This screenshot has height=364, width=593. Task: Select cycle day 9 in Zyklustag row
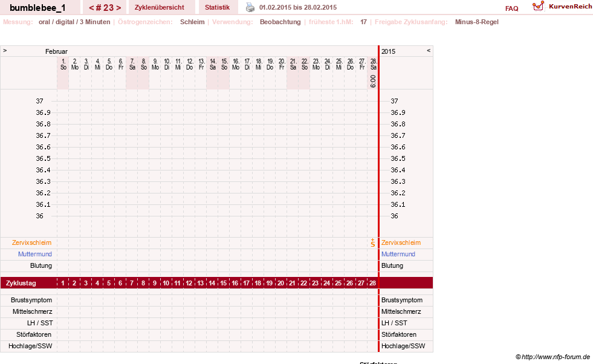(x=155, y=283)
